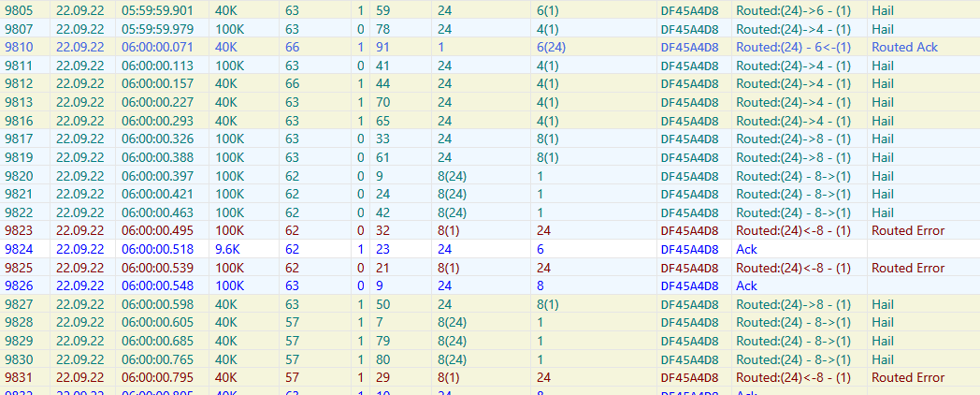Click 'Routed Error' in row 9823
The image size is (980, 395).
[908, 231]
